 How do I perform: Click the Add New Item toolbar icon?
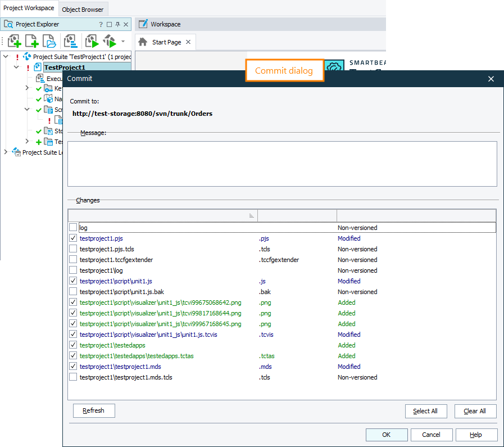coord(31,41)
